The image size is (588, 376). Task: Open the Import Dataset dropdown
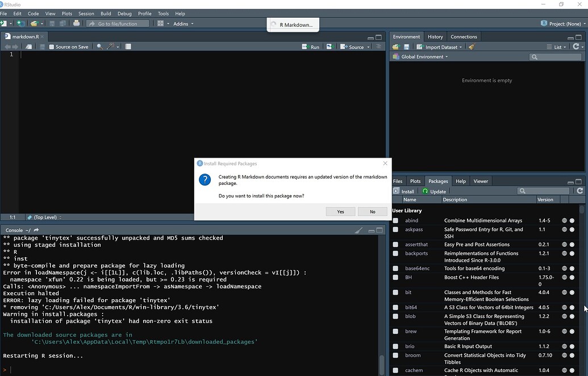[x=439, y=47]
